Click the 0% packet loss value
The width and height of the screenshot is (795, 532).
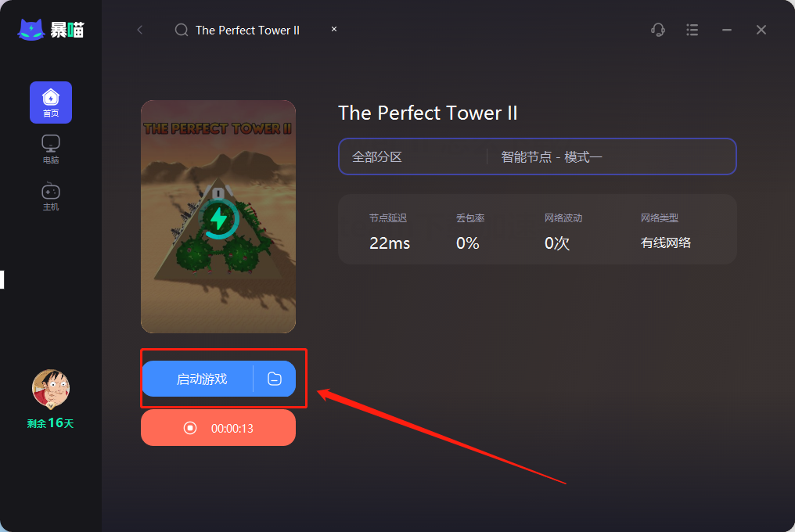467,243
